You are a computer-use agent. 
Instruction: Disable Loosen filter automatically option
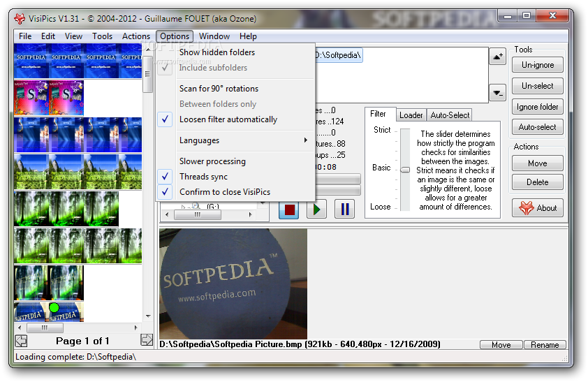click(228, 119)
